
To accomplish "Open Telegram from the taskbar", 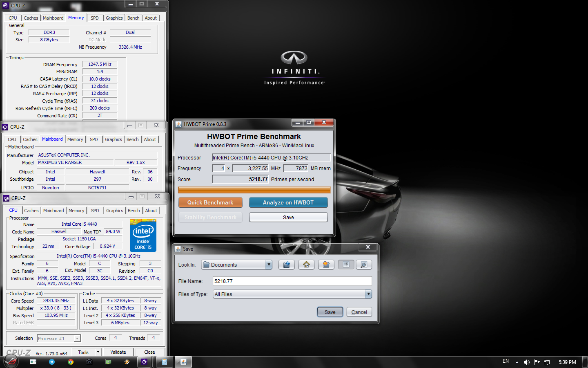I will [52, 362].
